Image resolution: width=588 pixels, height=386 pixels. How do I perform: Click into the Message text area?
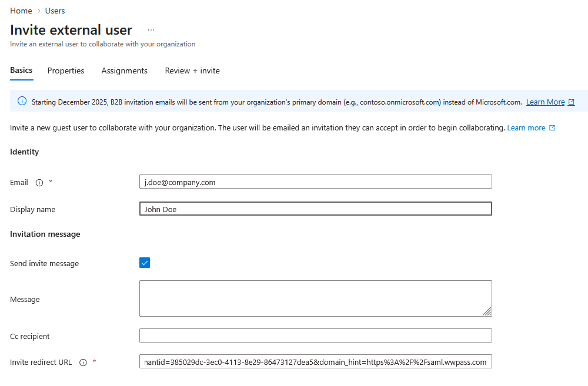pyautogui.click(x=316, y=298)
